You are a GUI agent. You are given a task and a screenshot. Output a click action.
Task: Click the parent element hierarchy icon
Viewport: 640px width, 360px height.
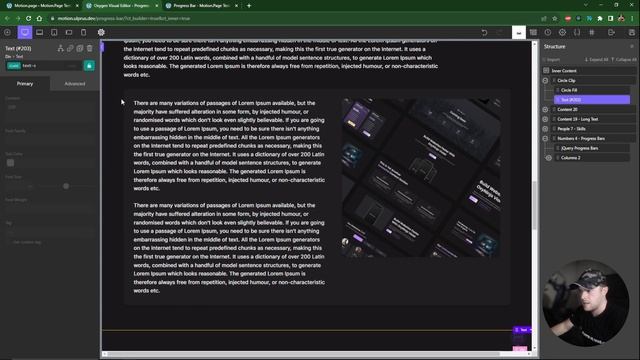60,48
